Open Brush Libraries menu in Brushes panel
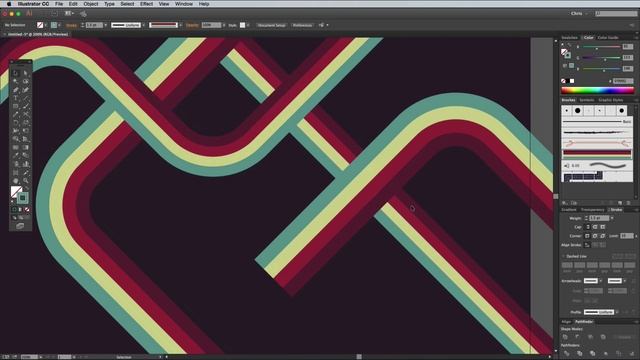This screenshot has height=360, width=640. [565, 202]
